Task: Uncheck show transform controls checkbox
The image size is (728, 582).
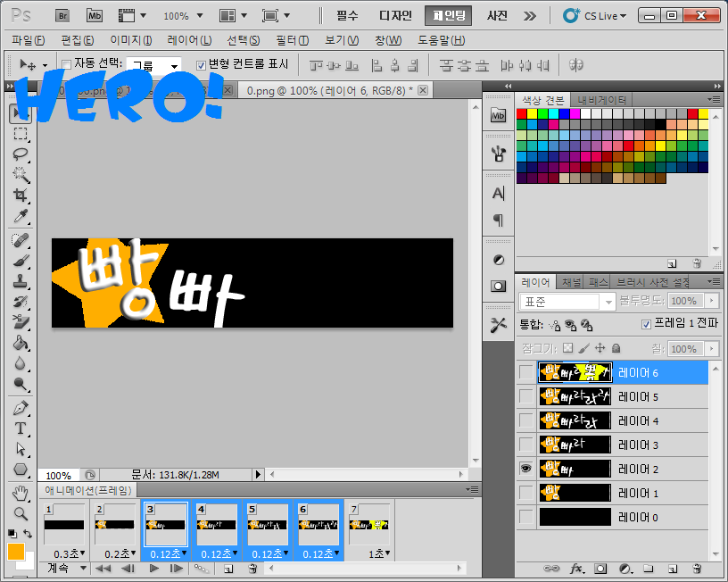Action: point(201,64)
